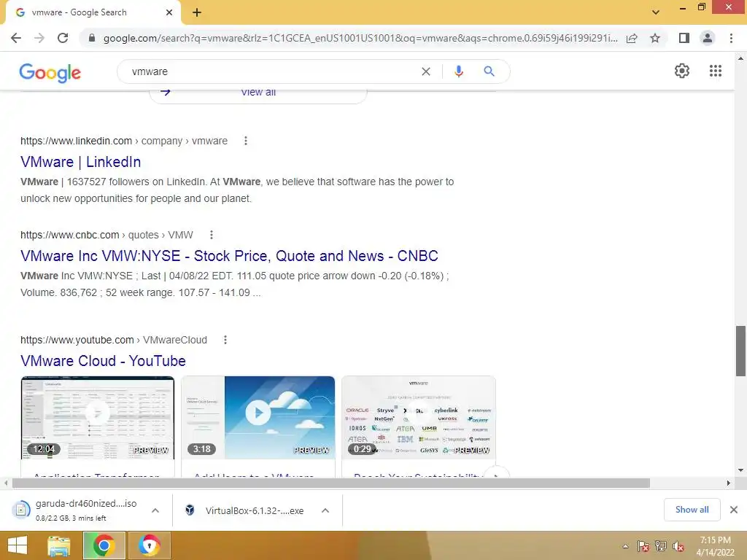Start a voice search with the microphone
This screenshot has width=747, height=560.
click(459, 71)
